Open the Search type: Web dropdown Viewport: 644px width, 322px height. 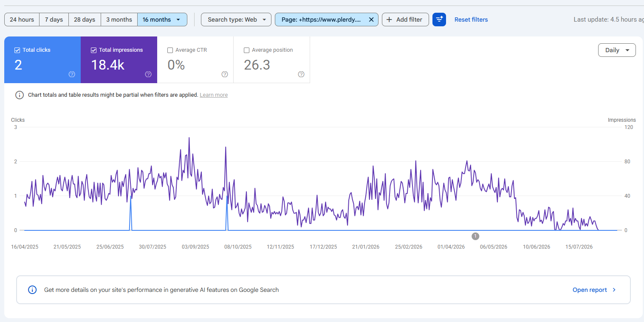pos(236,20)
